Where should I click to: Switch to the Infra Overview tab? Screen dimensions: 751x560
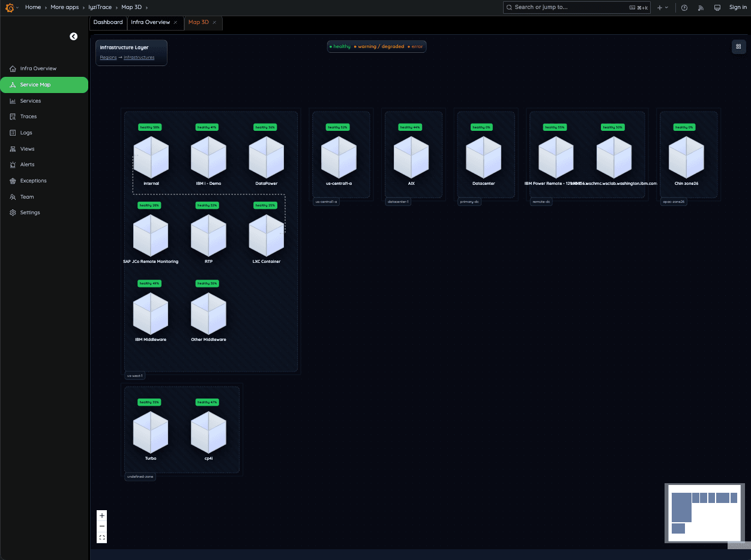[151, 22]
